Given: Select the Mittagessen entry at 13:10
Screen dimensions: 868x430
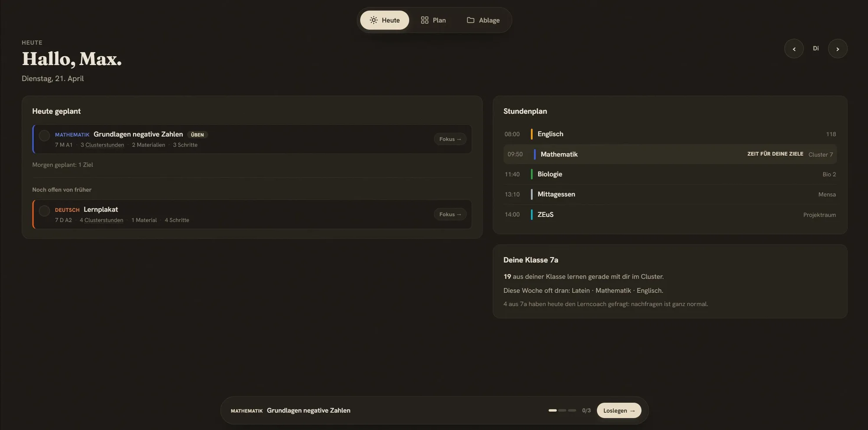Looking at the screenshot, I should tap(670, 194).
